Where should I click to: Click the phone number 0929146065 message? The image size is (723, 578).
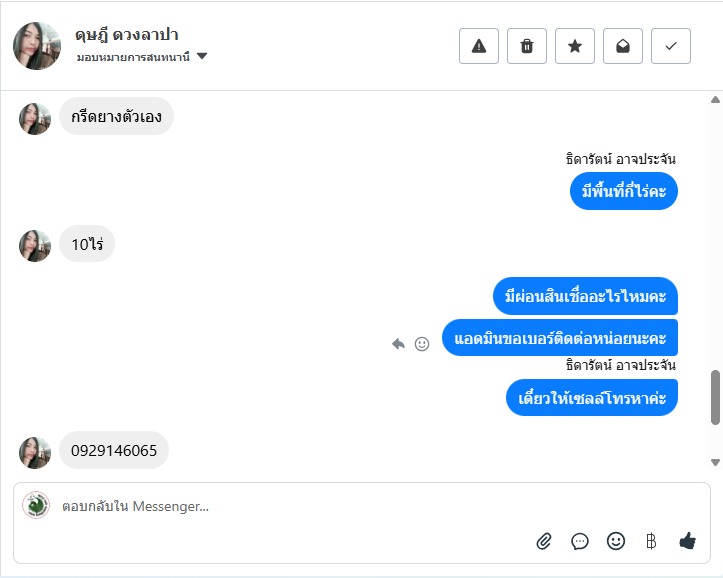(x=114, y=450)
